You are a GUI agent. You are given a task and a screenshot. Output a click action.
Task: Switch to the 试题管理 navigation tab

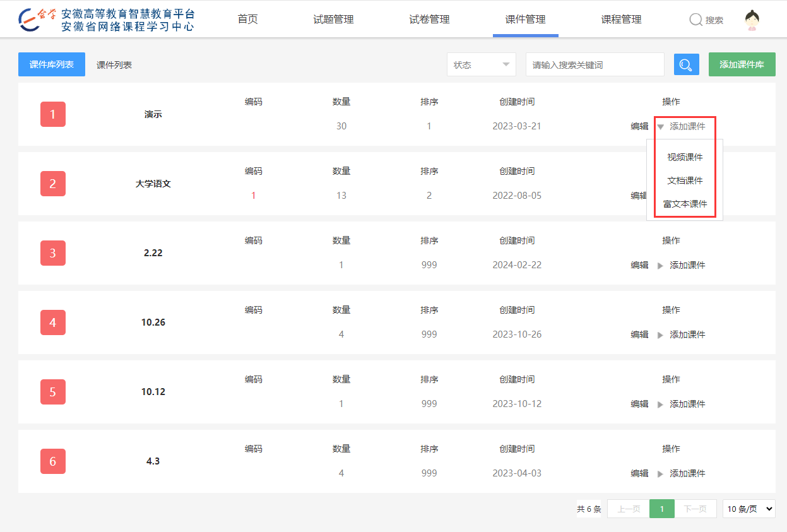click(x=333, y=20)
